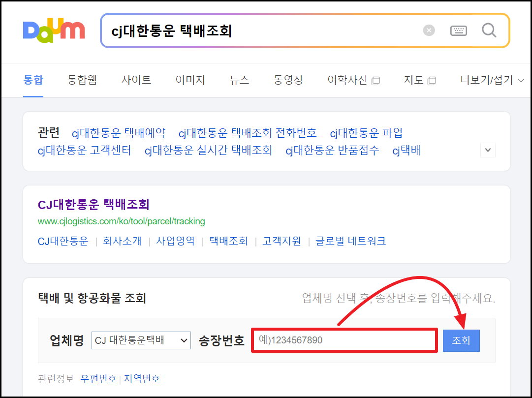
Task: Open the 업체명 courier dropdown
Action: (141, 340)
